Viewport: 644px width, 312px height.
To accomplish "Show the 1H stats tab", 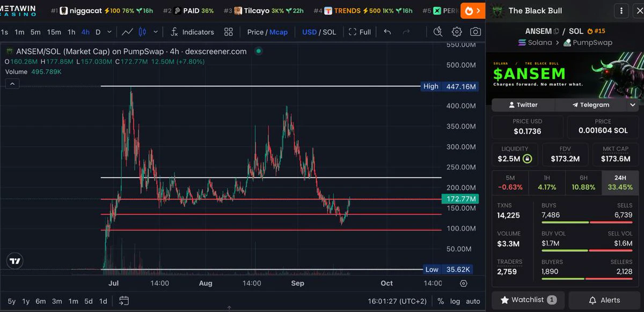I will tap(547, 183).
